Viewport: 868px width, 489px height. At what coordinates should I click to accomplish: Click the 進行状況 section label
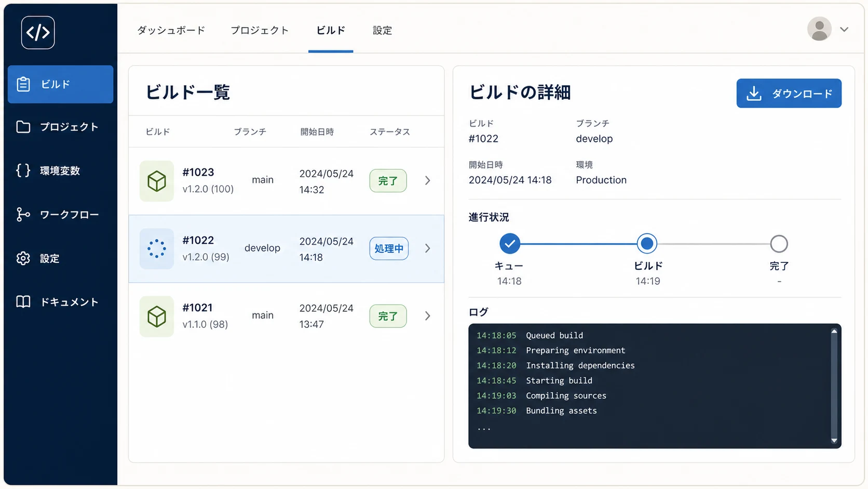click(489, 217)
